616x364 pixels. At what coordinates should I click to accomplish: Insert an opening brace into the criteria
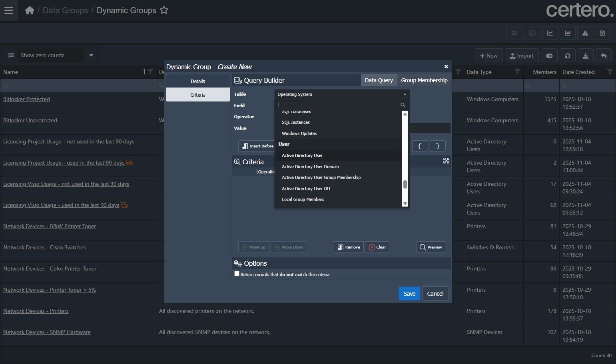click(x=420, y=146)
